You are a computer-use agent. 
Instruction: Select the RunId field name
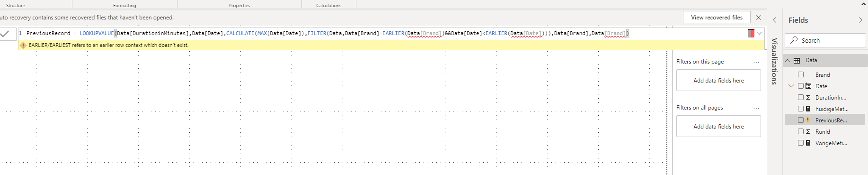(823, 132)
